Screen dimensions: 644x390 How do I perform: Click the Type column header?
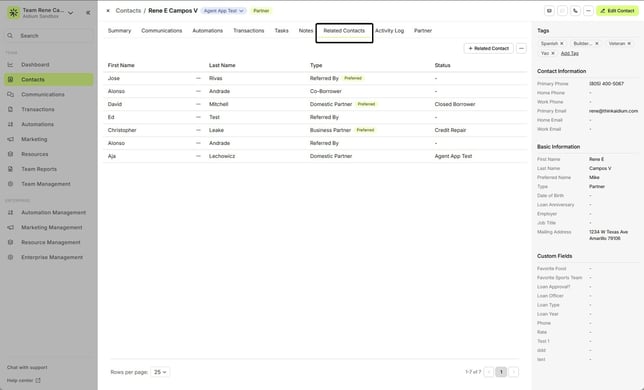pos(316,65)
